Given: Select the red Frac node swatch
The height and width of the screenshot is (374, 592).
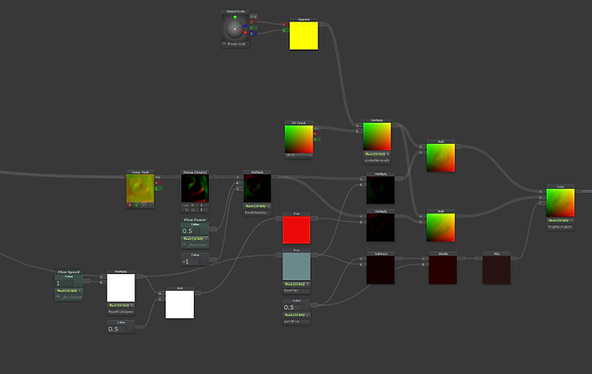Looking at the screenshot, I should [296, 229].
